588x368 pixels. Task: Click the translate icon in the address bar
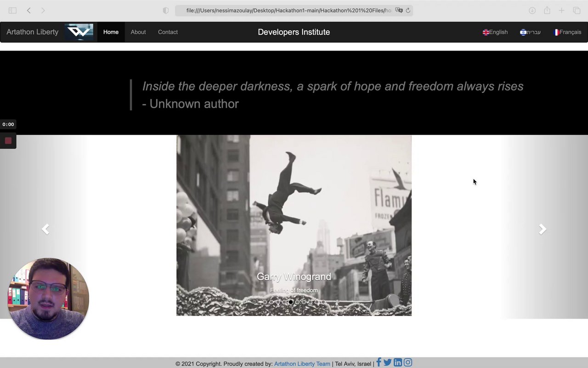(399, 10)
